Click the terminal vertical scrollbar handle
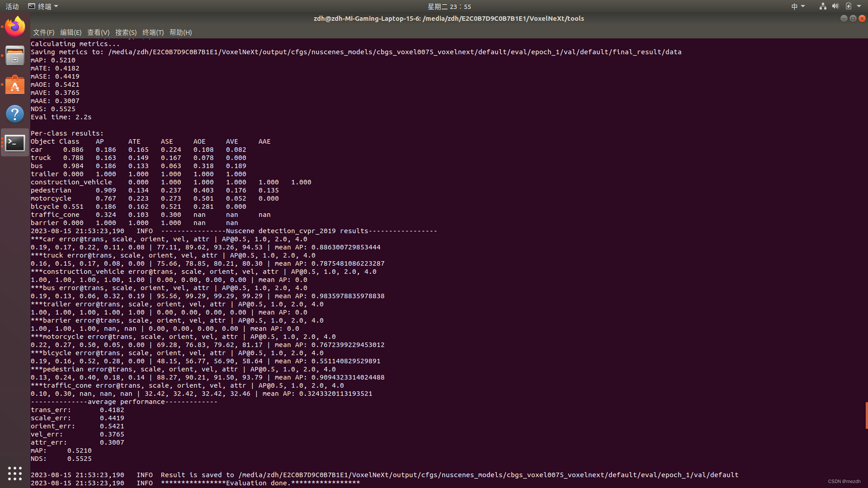Viewport: 868px width, 488px height. pyautogui.click(x=866, y=415)
